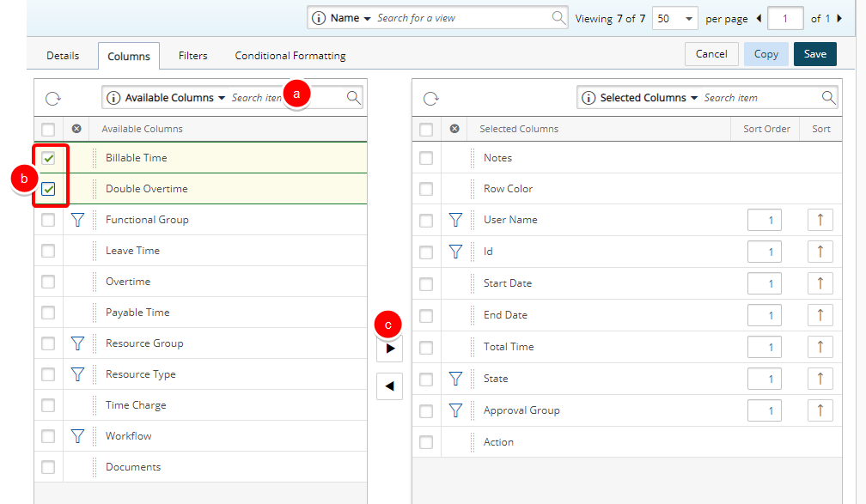The width and height of the screenshot is (866, 504).
Task: Click the Copy button
Action: coord(766,54)
